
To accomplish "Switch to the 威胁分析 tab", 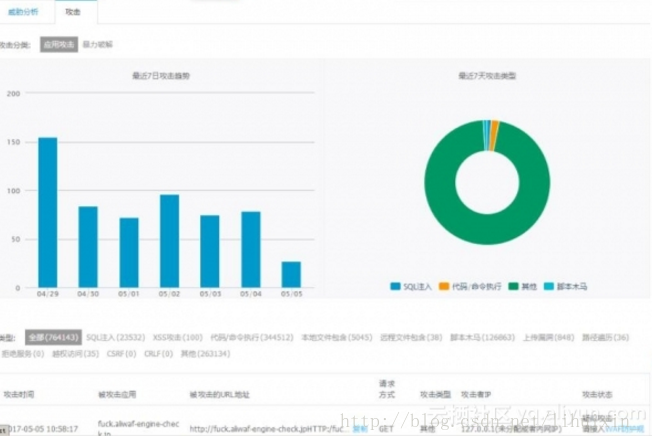I will pyautogui.click(x=23, y=12).
